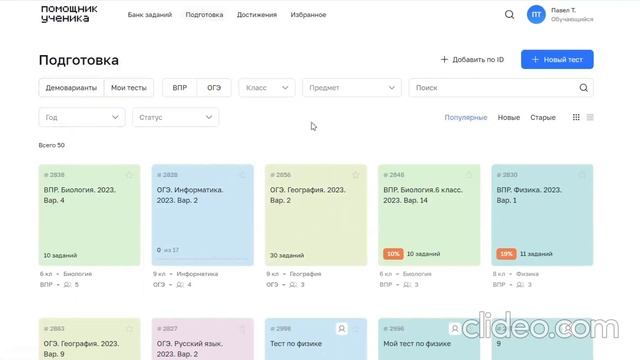
Task: Click the person icon on Мой тест по физике card
Action: (x=455, y=329)
